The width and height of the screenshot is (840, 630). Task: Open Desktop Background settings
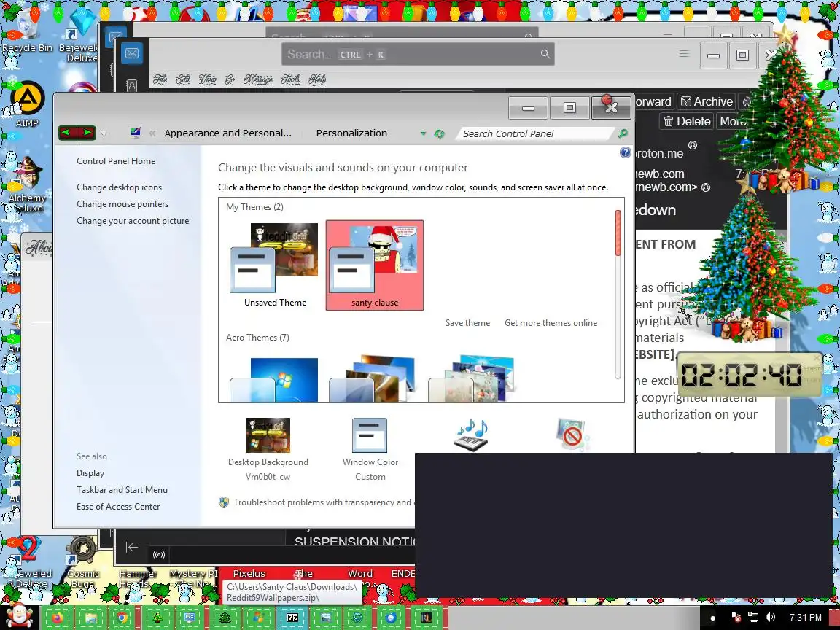pos(268,449)
